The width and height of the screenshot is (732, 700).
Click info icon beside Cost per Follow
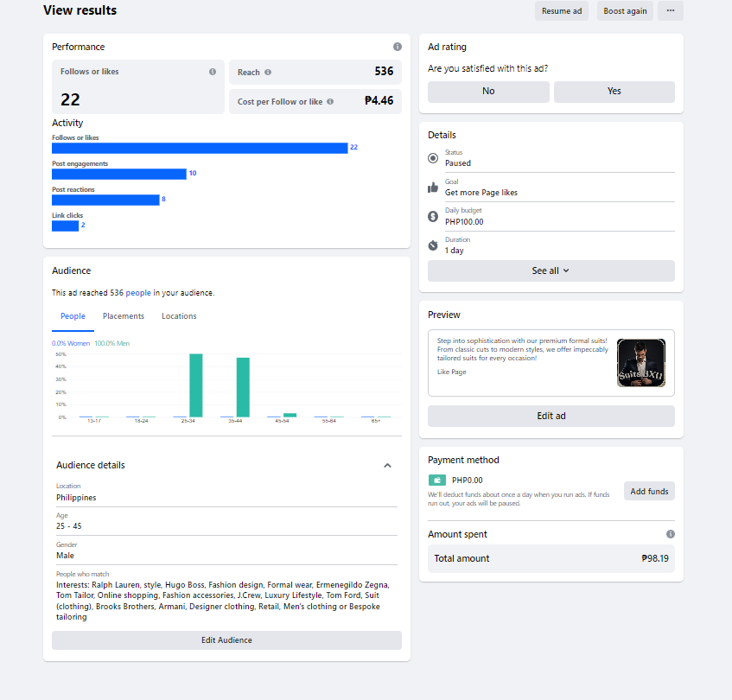click(x=331, y=102)
